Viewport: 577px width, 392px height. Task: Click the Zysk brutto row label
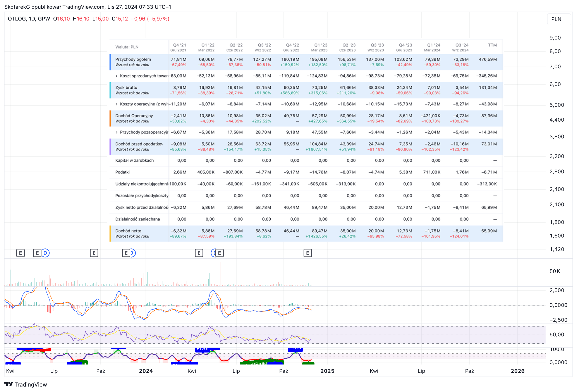click(x=126, y=88)
